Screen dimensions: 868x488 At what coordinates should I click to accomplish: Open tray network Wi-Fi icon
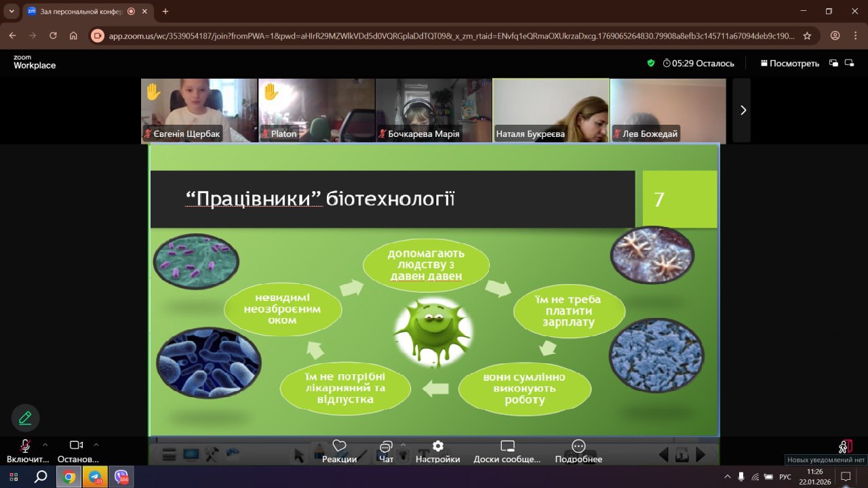click(x=755, y=477)
